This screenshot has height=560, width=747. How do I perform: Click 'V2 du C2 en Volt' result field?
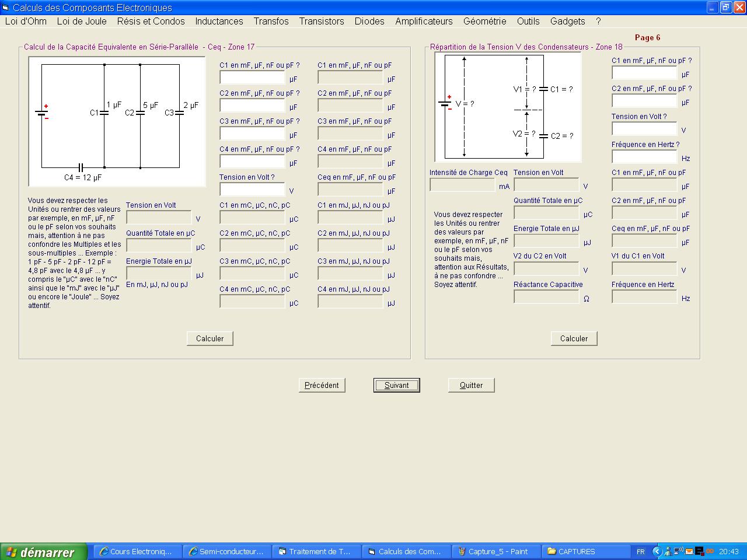546,269
